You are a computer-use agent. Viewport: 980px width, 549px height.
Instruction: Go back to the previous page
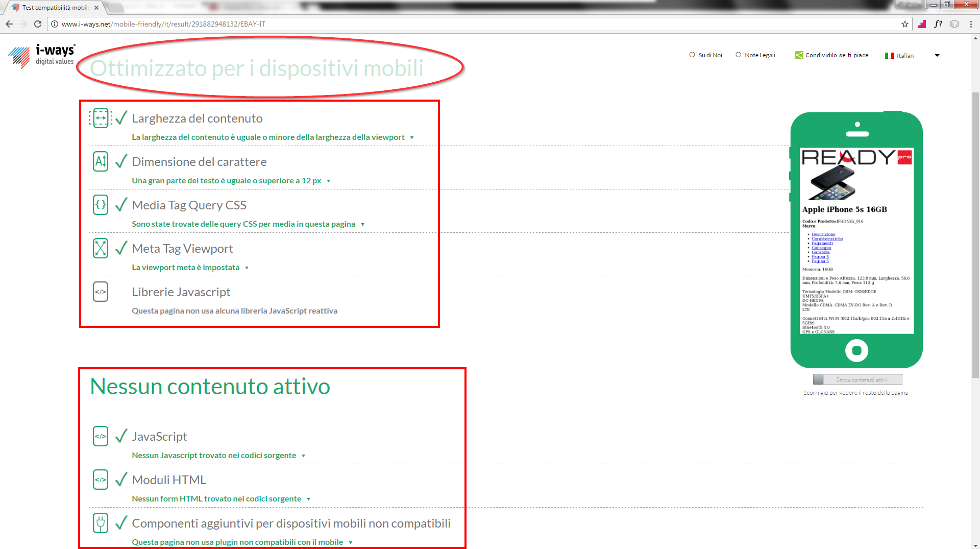9,24
